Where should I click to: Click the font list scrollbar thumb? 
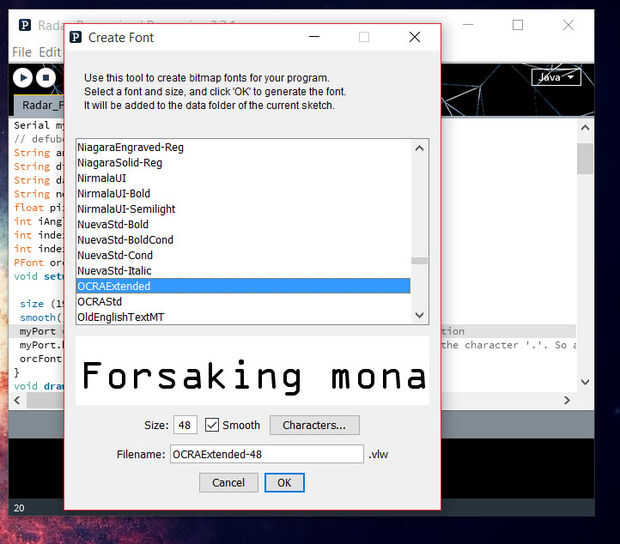point(420,261)
